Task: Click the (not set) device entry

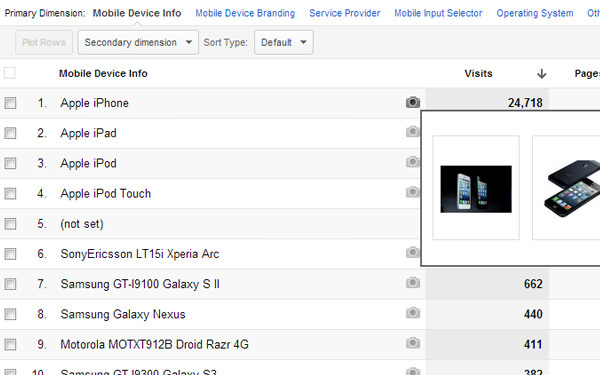Action: click(x=82, y=224)
